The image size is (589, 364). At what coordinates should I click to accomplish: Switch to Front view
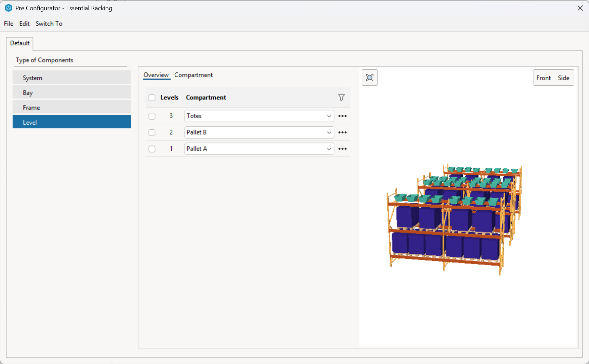(543, 78)
